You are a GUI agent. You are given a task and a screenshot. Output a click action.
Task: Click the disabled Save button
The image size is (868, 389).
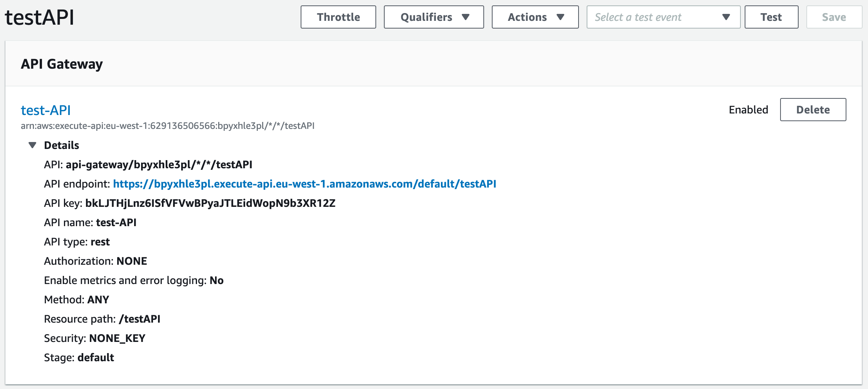pyautogui.click(x=834, y=17)
